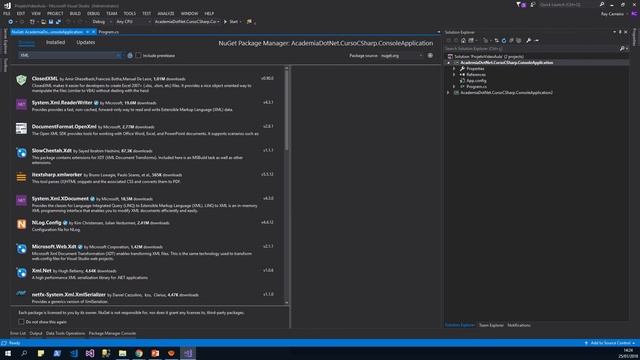The height and width of the screenshot is (360, 640).
Task: Click the Windows Start button
Action: [x=8, y=353]
